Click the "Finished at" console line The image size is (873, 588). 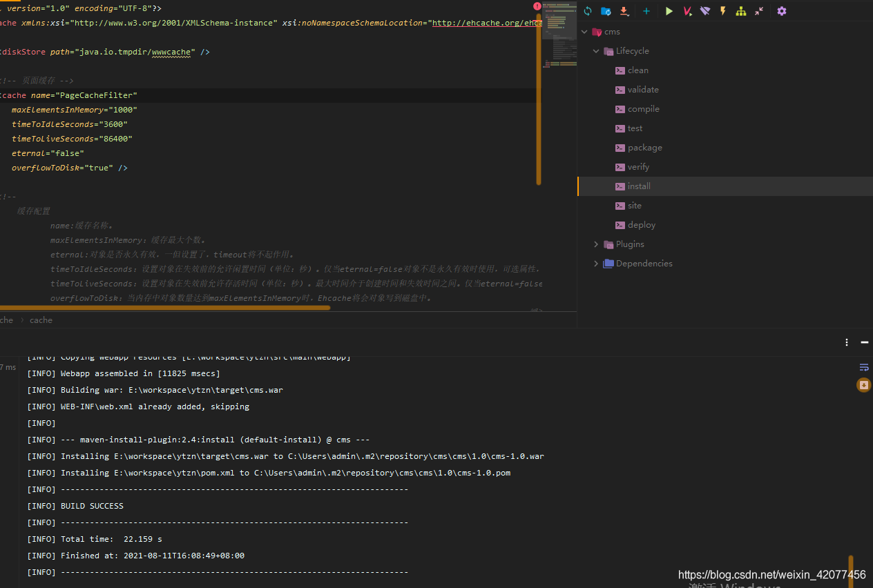[135, 556]
